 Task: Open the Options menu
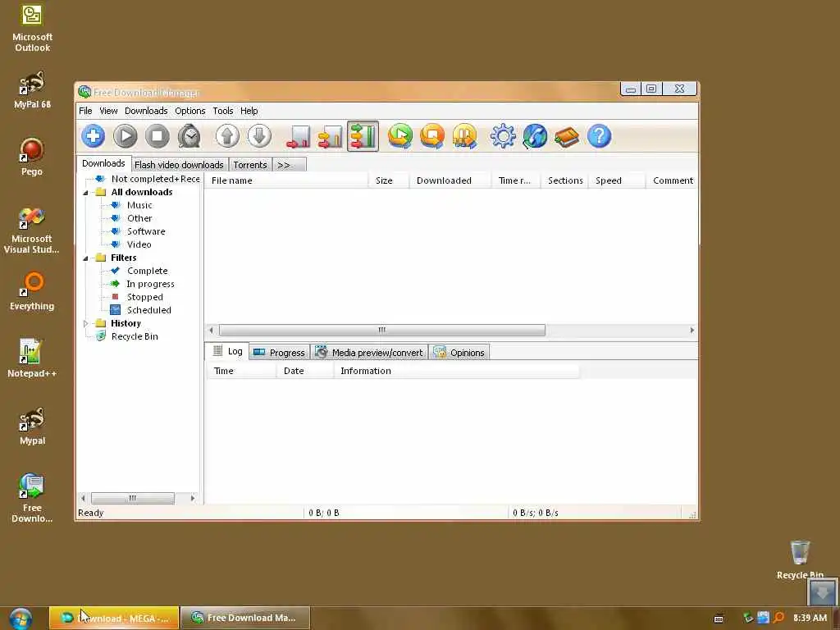tap(190, 111)
